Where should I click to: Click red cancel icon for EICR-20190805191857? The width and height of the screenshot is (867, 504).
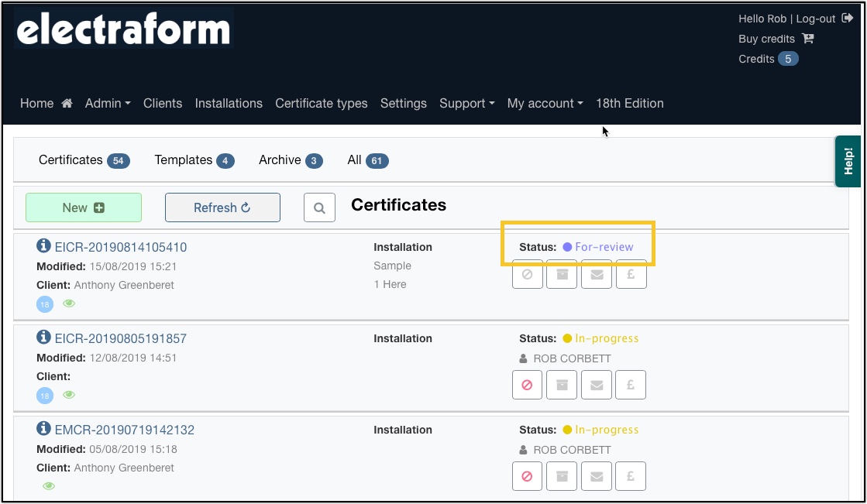(527, 385)
